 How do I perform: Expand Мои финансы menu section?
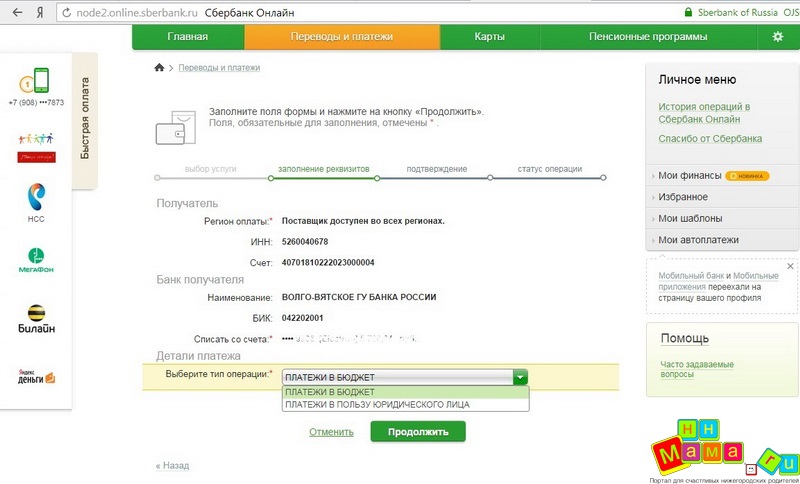(689, 175)
